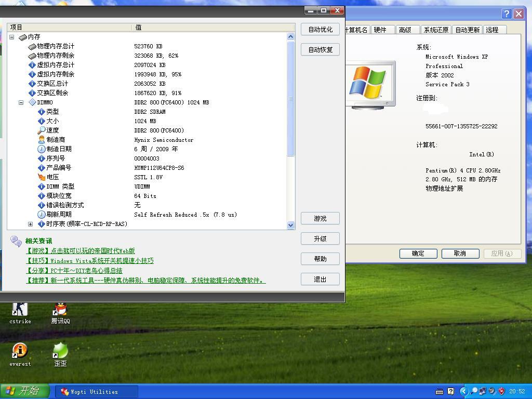The width and height of the screenshot is (532, 399).
Task: Click the clock icon beside 制造日期
Action: (42, 149)
